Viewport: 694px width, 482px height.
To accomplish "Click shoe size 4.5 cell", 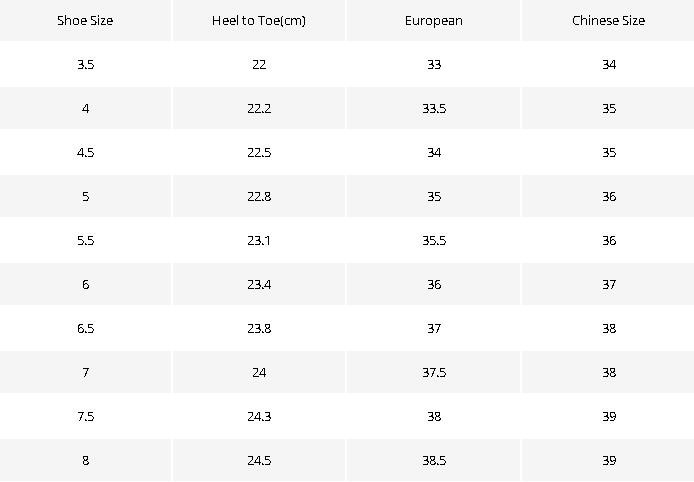I will pyautogui.click(x=85, y=152).
